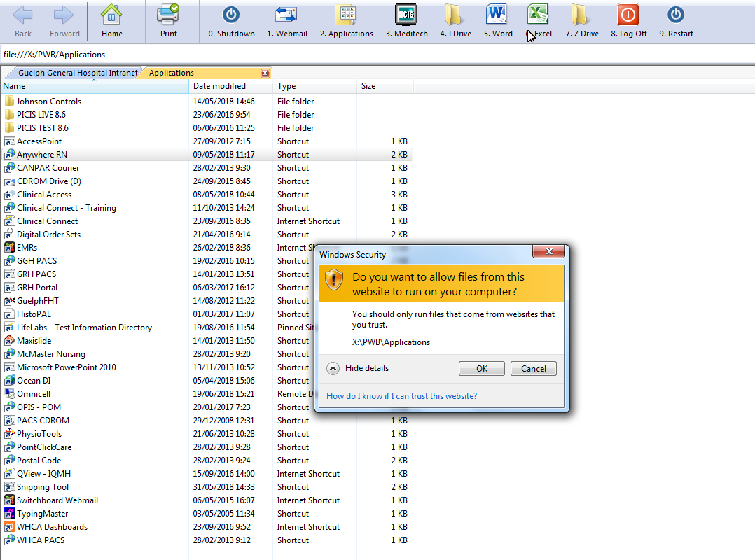
Task: Select the Snipping Tool shortcut
Action: [43, 487]
